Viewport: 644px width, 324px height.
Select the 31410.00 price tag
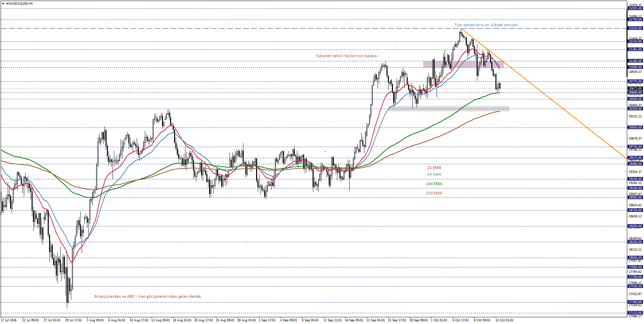click(635, 41)
